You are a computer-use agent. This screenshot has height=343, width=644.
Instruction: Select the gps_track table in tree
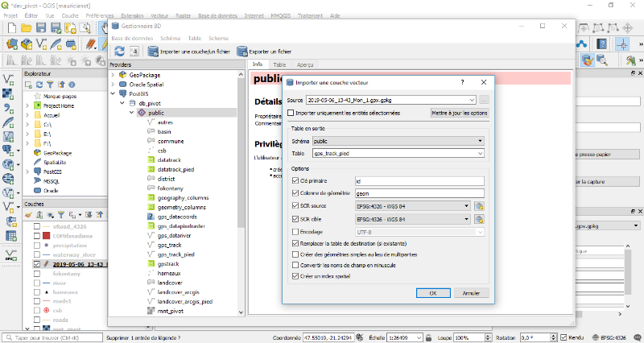[x=169, y=244]
